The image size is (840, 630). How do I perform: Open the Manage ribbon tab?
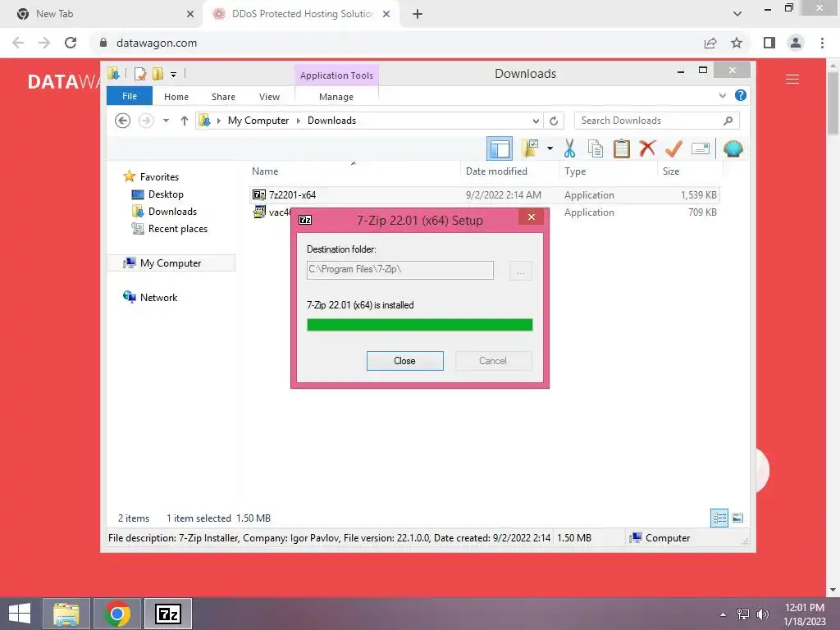pos(336,97)
